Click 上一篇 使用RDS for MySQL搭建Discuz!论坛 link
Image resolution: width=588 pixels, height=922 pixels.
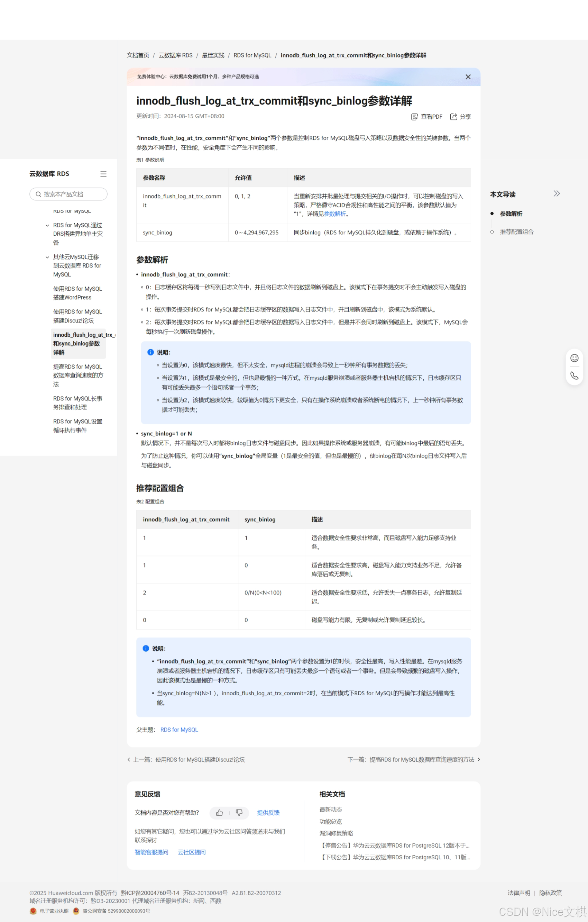point(189,760)
